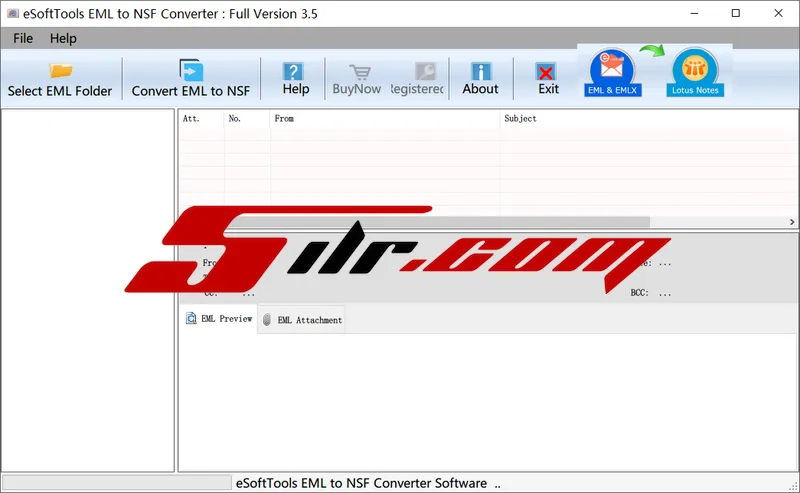This screenshot has height=493, width=800.
Task: Click the red Exit icon
Action: click(545, 72)
